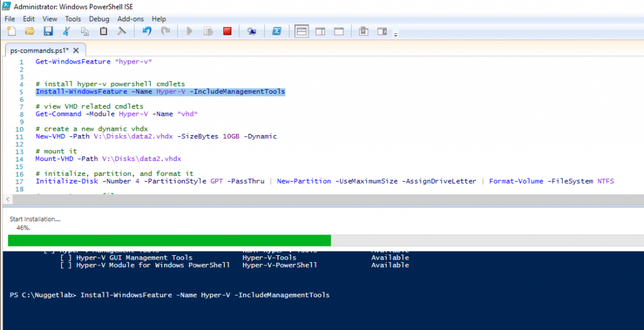The image size is (644, 330).
Task: Close the ps-commands.ps1 tab
Action: pos(76,50)
